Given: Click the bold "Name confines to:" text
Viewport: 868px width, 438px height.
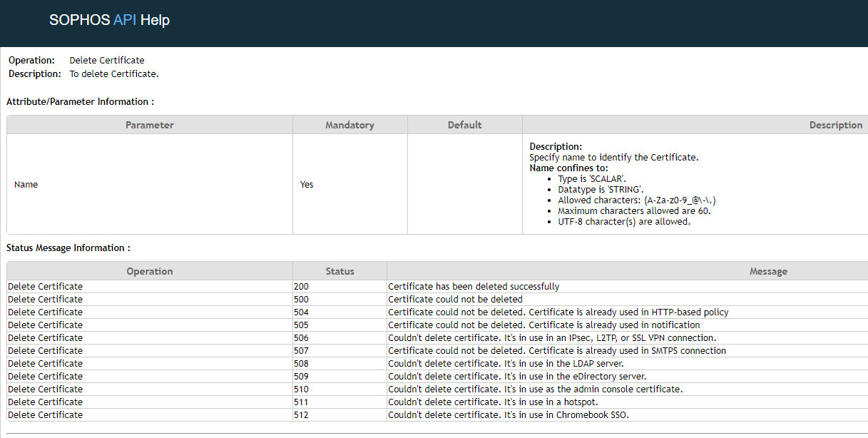Looking at the screenshot, I should coord(569,168).
